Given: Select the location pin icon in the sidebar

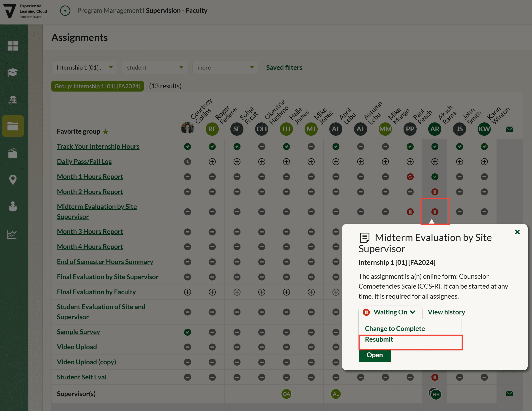Looking at the screenshot, I should point(13,180).
